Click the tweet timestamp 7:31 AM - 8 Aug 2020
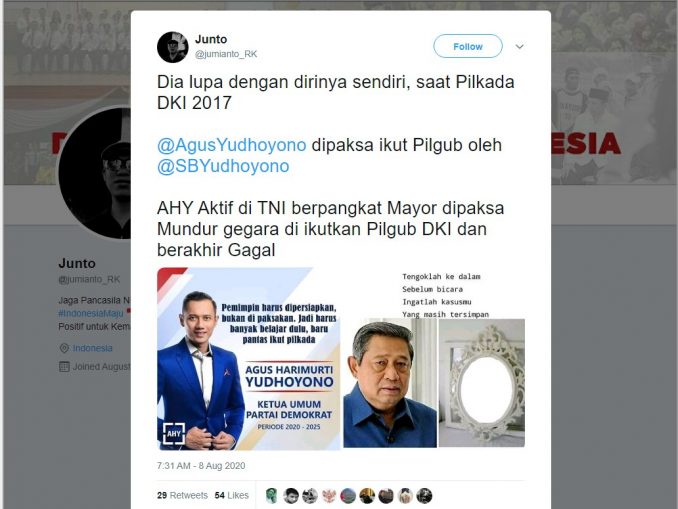The width and height of the screenshot is (678, 509). pyautogui.click(x=201, y=466)
